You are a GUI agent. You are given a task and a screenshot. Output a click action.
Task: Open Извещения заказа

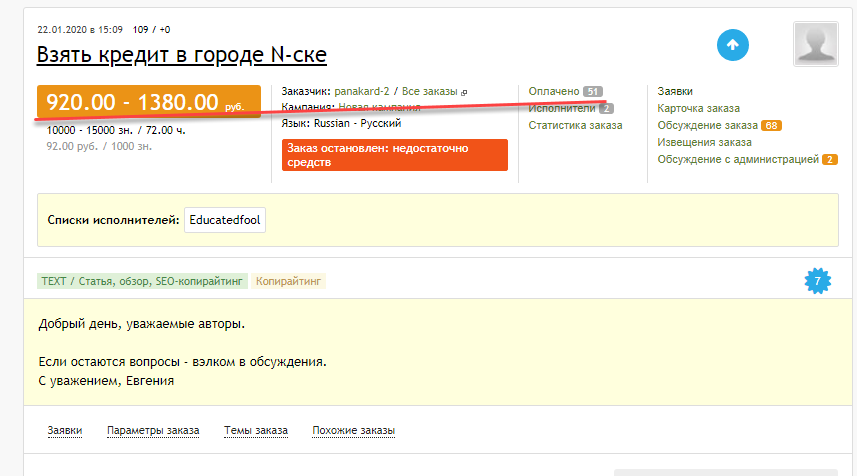704,142
